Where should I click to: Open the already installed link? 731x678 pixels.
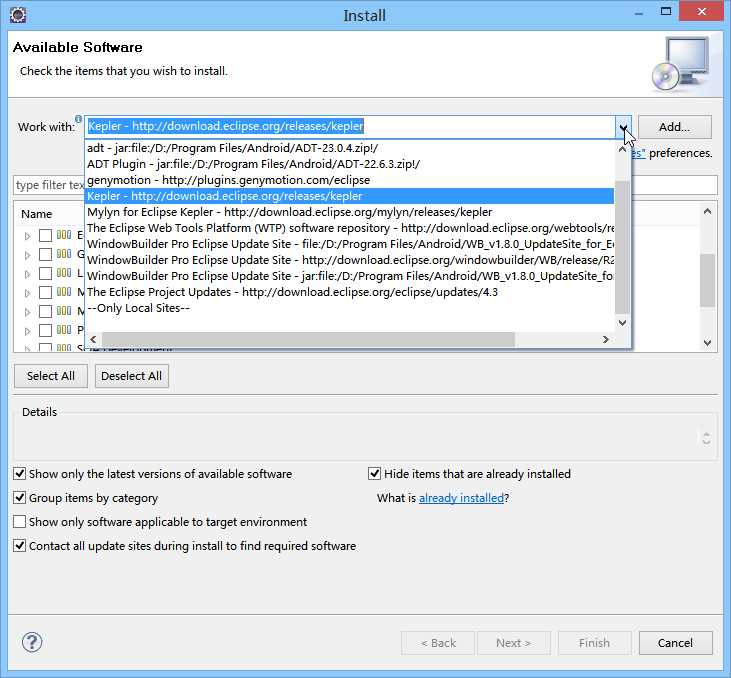[x=461, y=498]
